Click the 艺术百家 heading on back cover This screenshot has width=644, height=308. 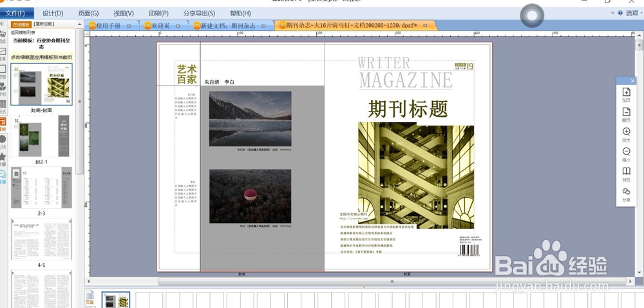[187, 74]
